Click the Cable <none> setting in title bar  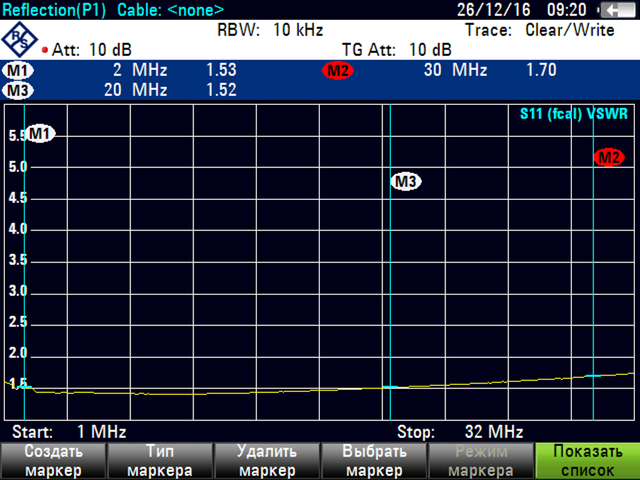tap(170, 10)
